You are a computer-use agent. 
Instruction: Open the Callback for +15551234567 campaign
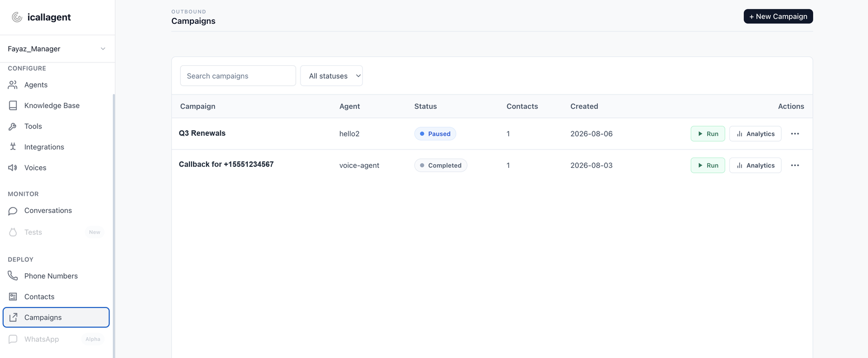click(226, 164)
